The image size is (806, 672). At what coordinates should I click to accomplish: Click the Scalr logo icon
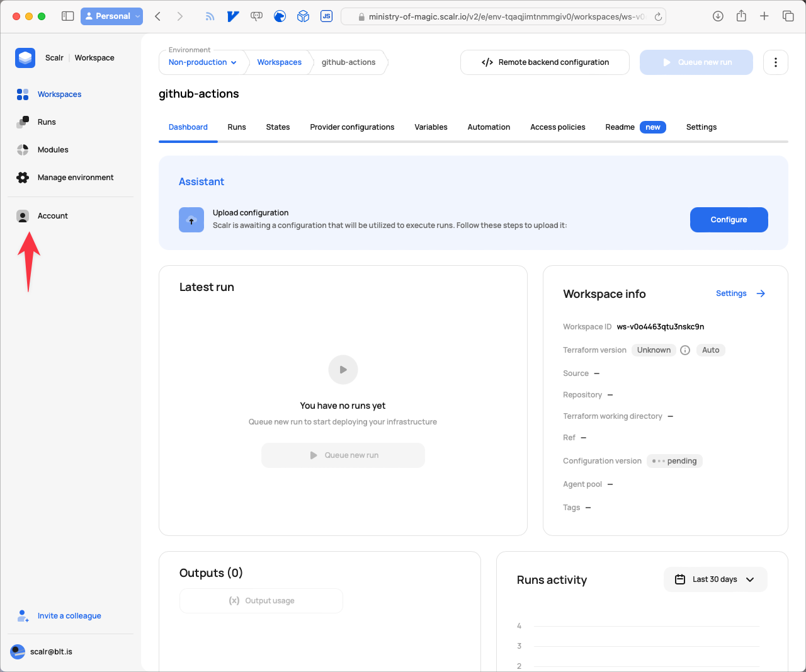click(25, 58)
